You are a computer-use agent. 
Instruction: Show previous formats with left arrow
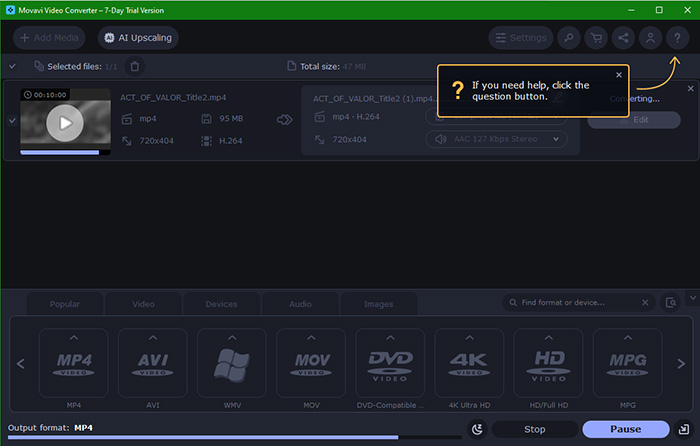pyautogui.click(x=21, y=364)
